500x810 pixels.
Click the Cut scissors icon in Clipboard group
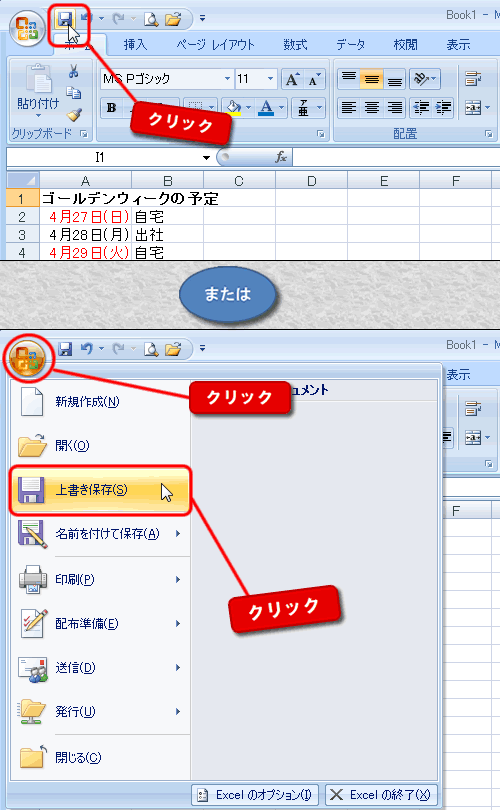73,71
